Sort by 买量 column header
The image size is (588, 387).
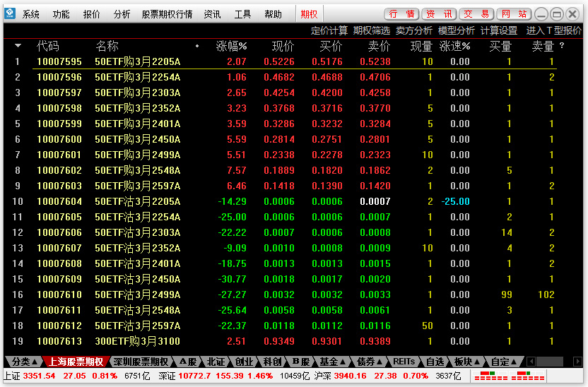pos(500,46)
